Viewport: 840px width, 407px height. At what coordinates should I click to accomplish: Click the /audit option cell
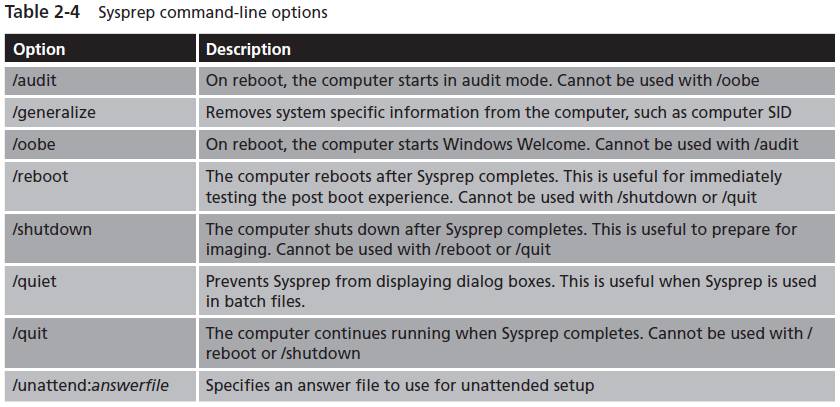tap(100, 81)
